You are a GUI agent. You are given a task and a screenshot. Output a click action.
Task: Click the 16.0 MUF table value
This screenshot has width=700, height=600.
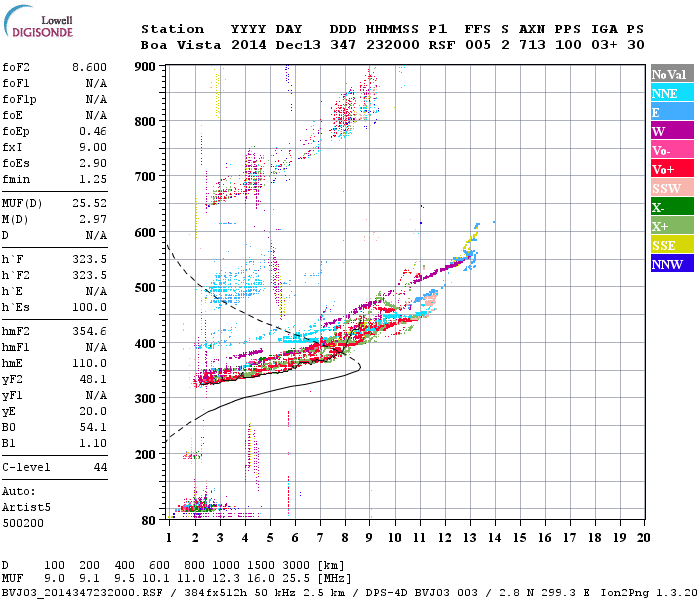[261, 579]
